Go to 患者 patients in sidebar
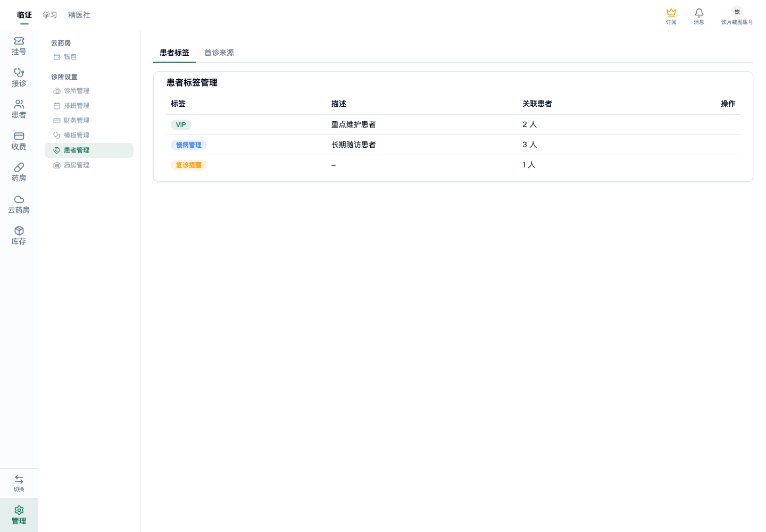 [19, 109]
